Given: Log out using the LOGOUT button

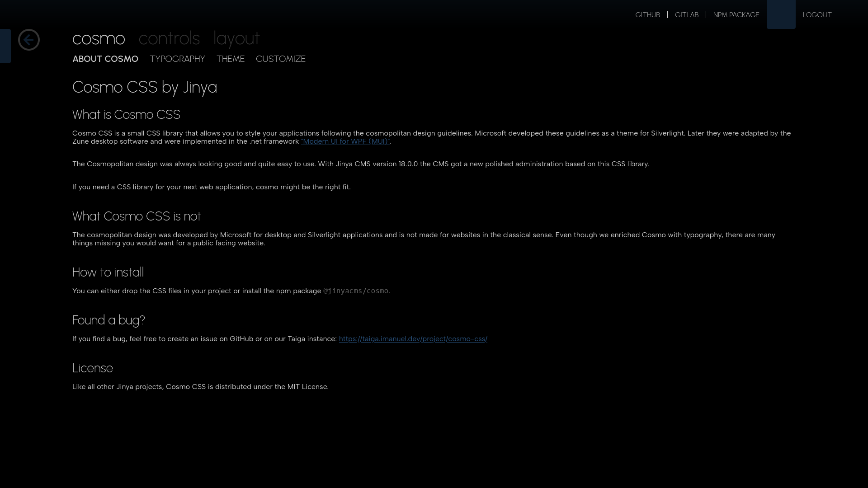Looking at the screenshot, I should tap(817, 15).
